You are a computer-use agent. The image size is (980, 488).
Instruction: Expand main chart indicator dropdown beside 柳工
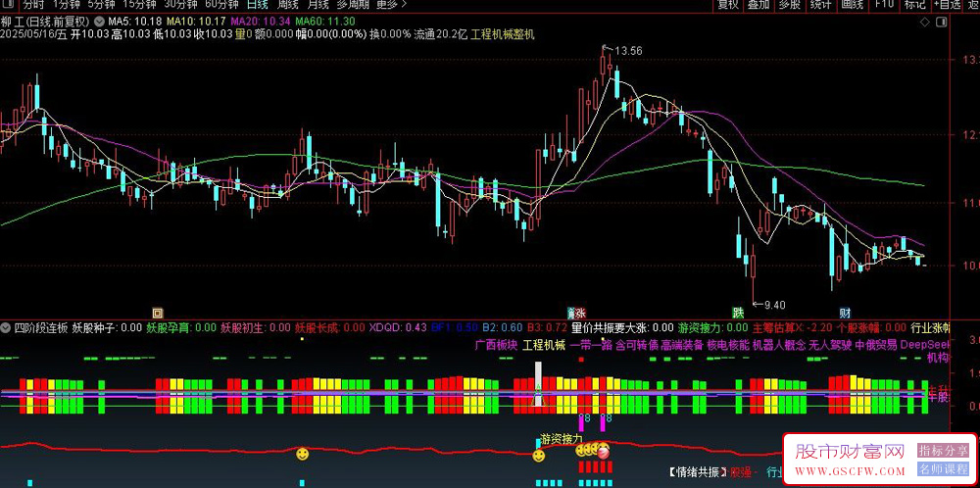pos(101,21)
